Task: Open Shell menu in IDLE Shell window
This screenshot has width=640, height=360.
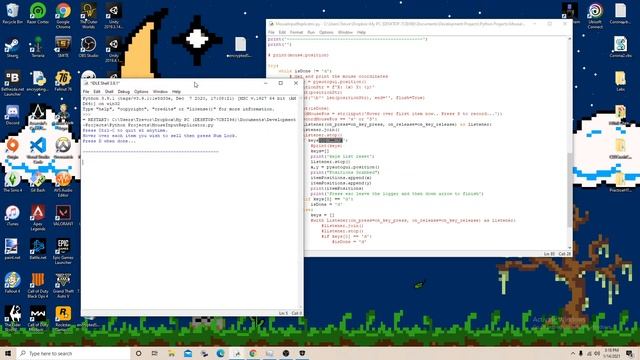Action: coord(109,91)
